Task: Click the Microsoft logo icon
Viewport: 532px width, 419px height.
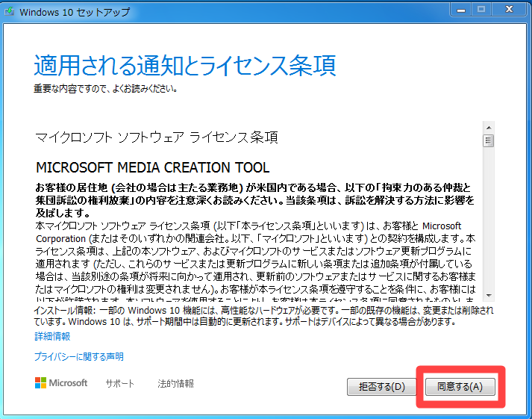Action: (x=41, y=383)
